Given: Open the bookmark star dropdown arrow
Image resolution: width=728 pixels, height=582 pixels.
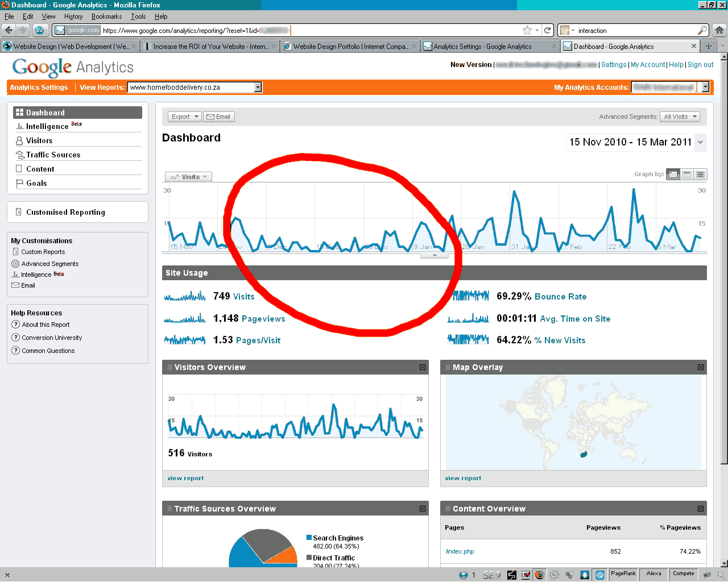Looking at the screenshot, I should pyautogui.click(x=537, y=30).
